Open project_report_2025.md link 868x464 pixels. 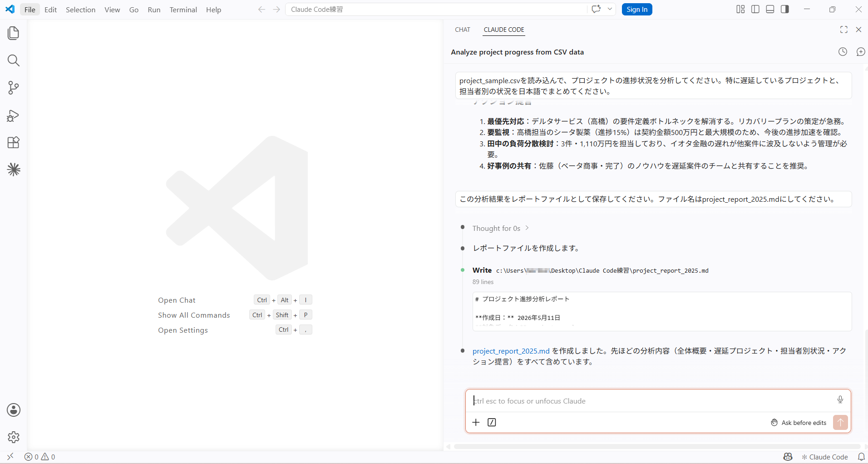[511, 351]
